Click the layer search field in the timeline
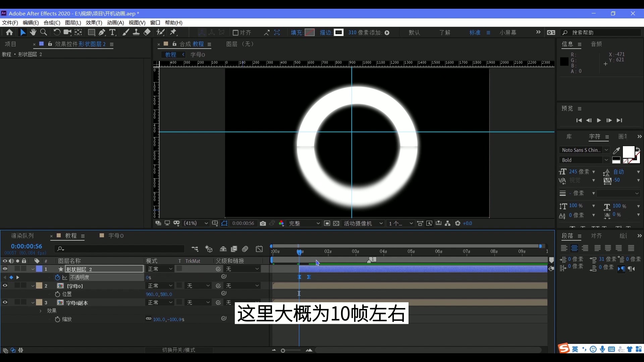This screenshot has width=644, height=362. click(119, 249)
